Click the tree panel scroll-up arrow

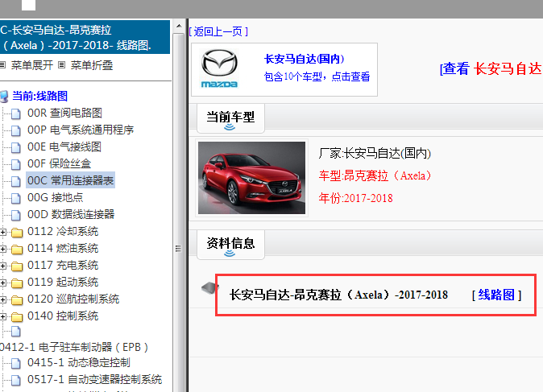click(179, 26)
